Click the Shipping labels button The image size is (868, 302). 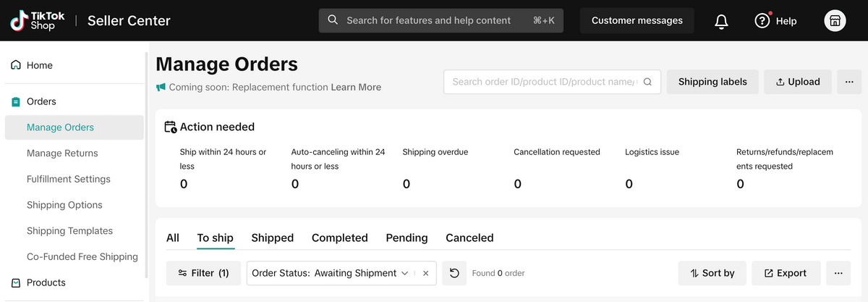[x=712, y=82]
